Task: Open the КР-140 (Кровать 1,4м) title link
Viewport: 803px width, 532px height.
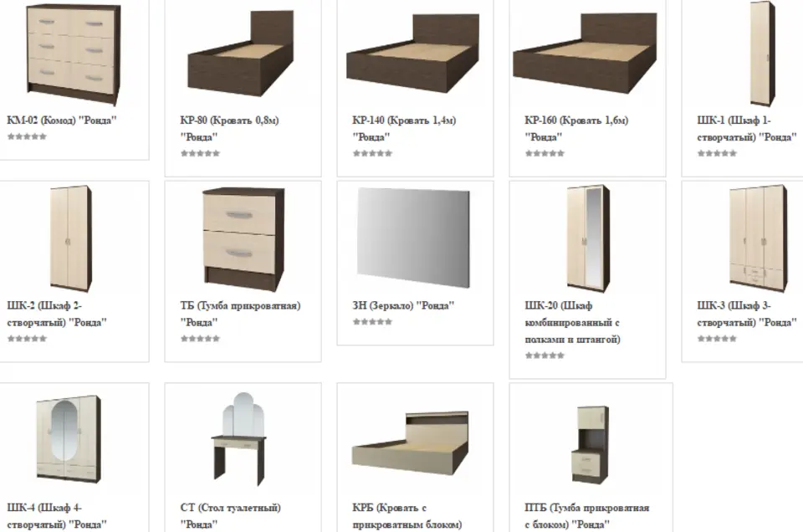Action: (x=404, y=129)
